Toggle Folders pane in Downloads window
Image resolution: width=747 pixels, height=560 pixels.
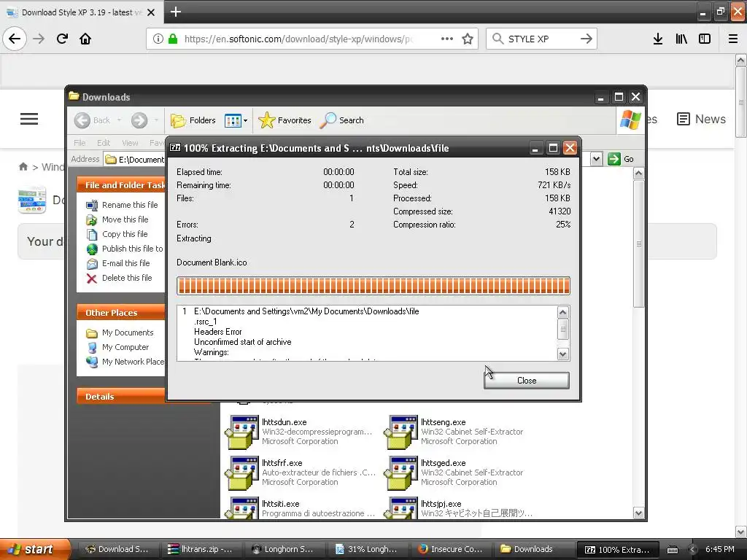click(x=193, y=120)
